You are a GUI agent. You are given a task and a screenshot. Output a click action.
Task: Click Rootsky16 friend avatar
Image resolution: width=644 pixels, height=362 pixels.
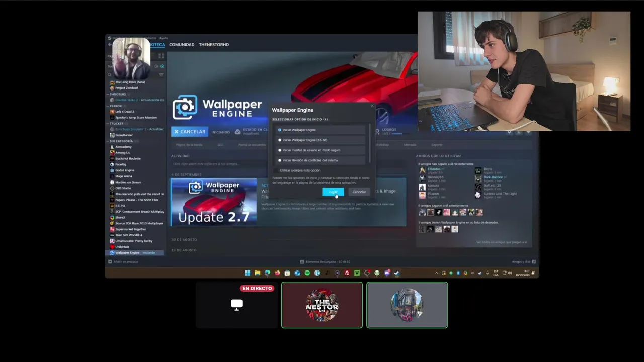pyautogui.click(x=422, y=178)
